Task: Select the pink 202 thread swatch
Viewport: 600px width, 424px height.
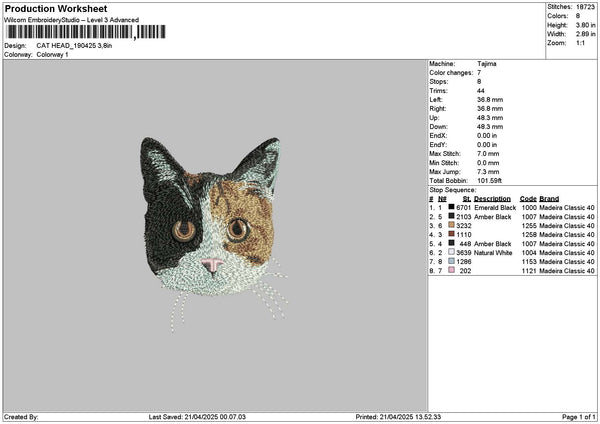Action: point(452,270)
